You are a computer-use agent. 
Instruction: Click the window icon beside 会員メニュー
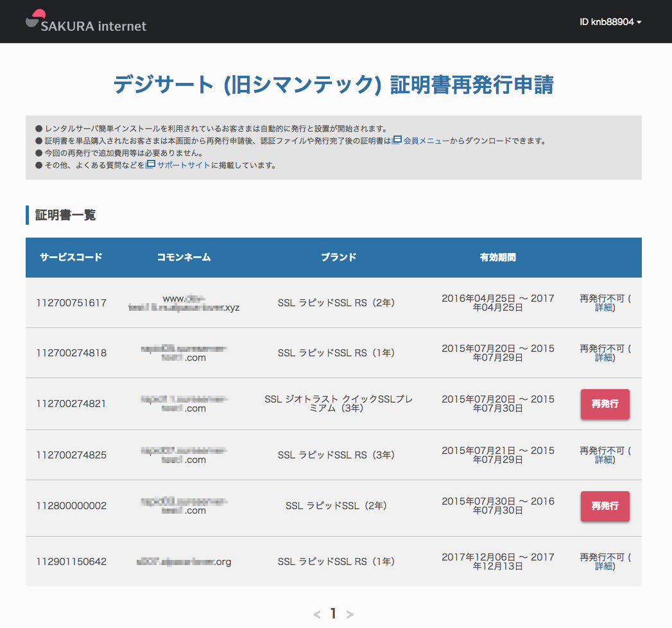(397, 140)
